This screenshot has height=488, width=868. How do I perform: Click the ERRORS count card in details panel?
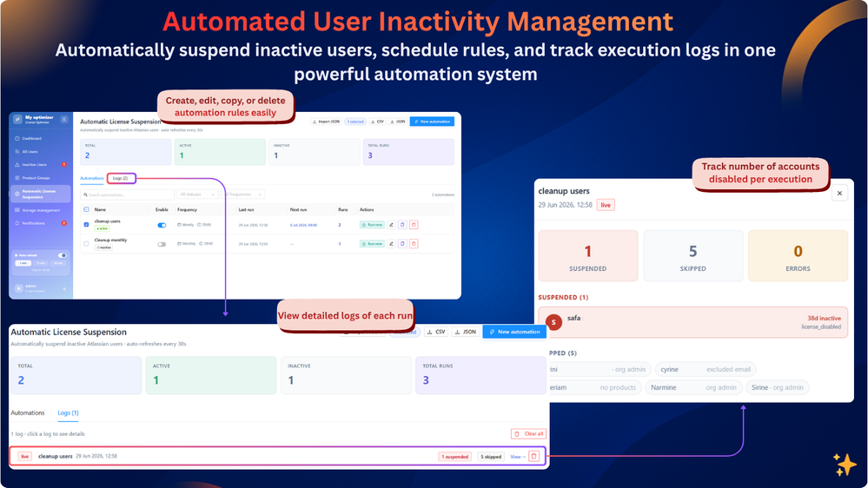(x=798, y=255)
